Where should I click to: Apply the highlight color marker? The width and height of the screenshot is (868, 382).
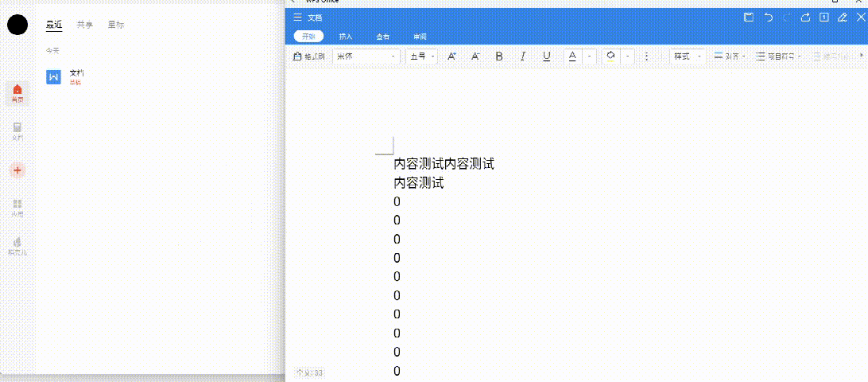[x=611, y=56]
